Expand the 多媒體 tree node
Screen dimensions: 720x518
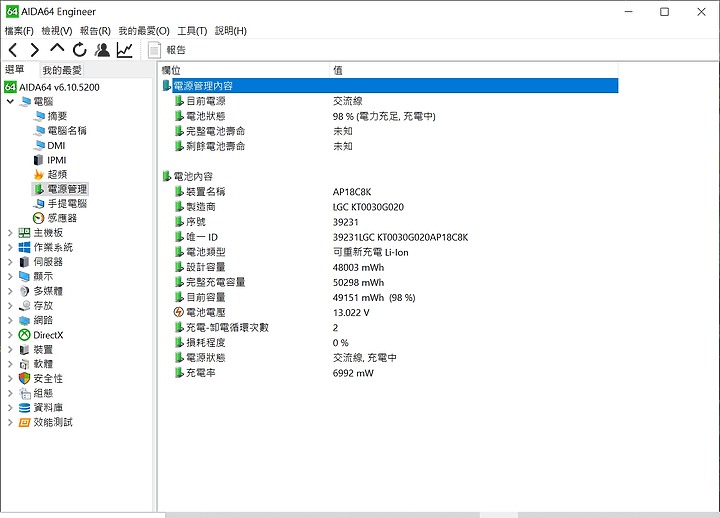10,291
